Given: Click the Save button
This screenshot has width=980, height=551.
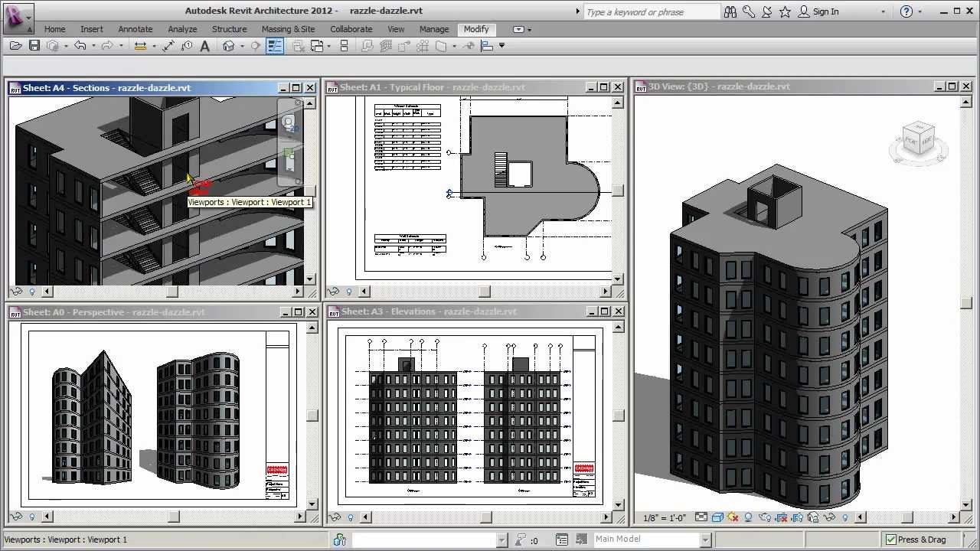Looking at the screenshot, I should point(34,46).
